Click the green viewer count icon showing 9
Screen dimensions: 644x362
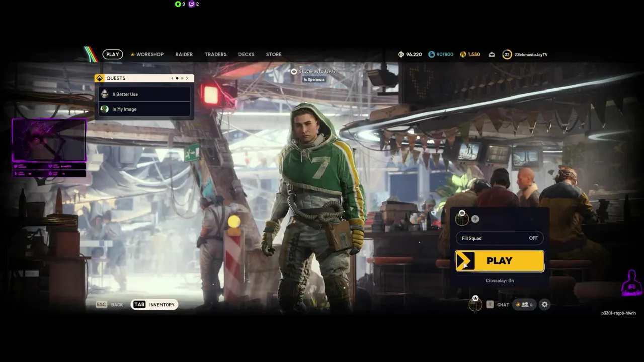click(x=178, y=4)
